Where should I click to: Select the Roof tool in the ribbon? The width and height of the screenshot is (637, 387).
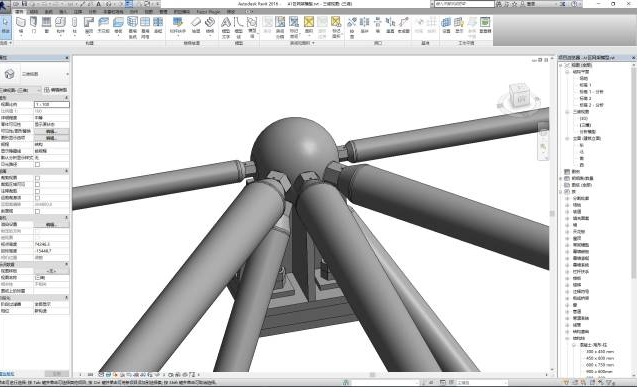(89, 25)
